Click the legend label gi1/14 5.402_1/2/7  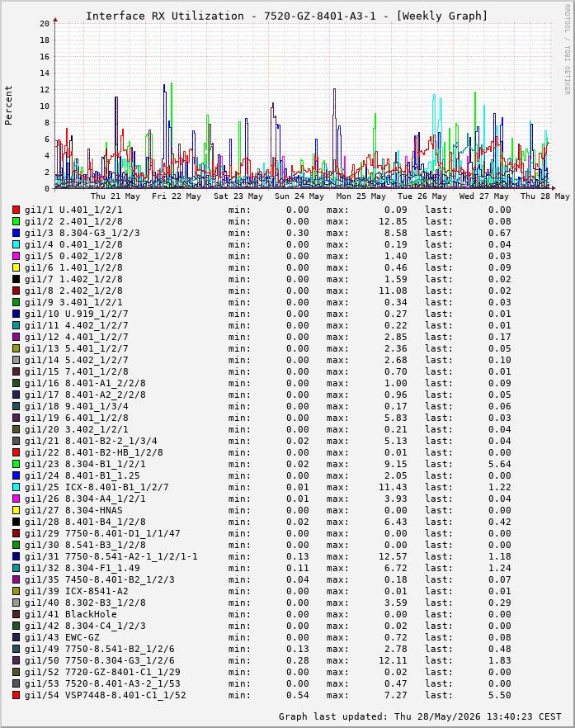76,360
